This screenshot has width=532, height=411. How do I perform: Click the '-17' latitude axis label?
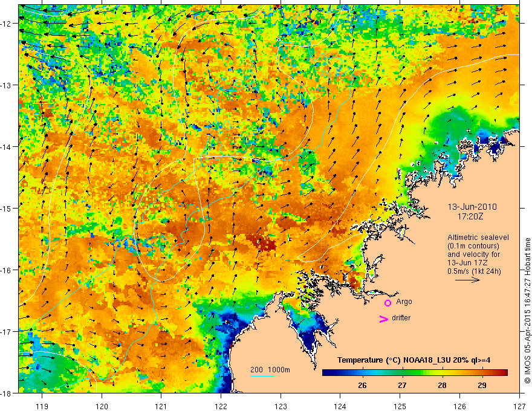(x=7, y=332)
